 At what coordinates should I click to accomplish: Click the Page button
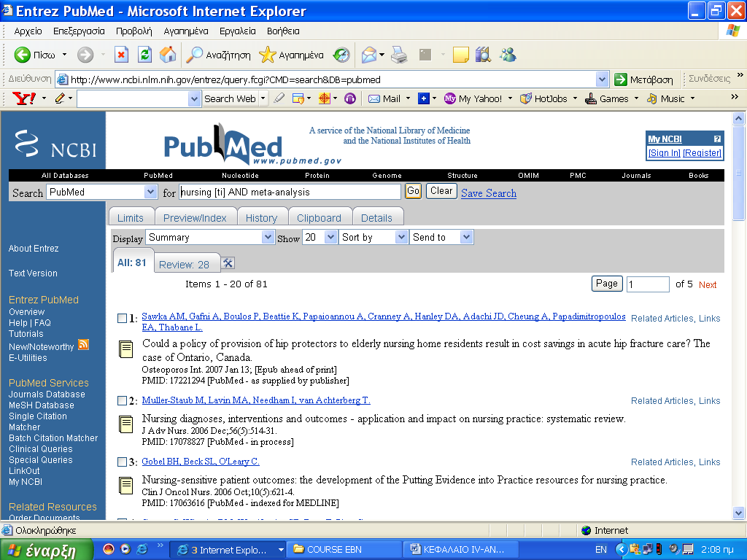click(x=607, y=284)
